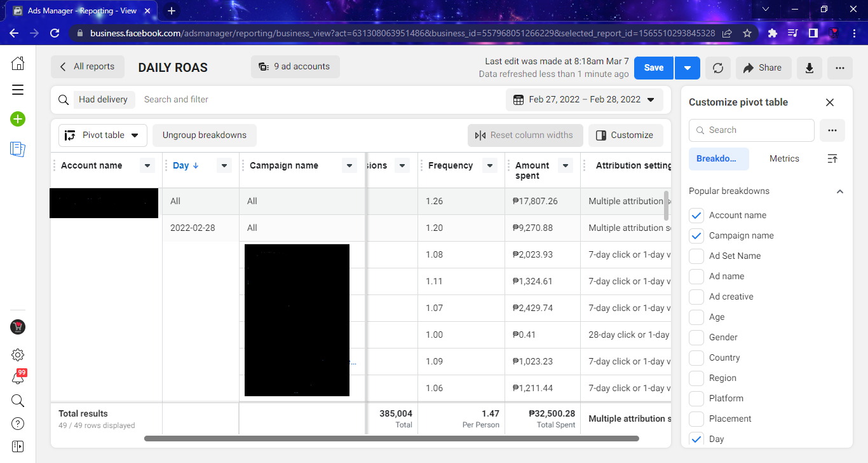Open the Pivot table view dropdown
The height and width of the screenshot is (463, 868).
[103, 135]
